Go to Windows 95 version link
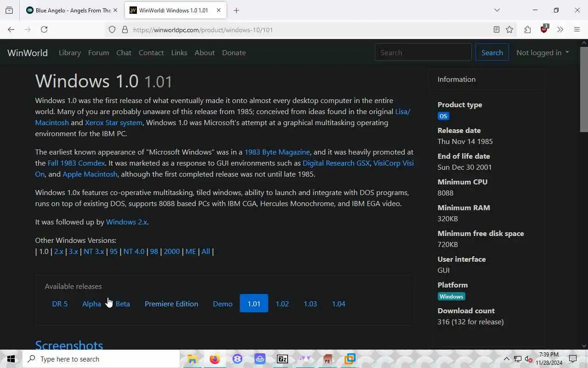Screen dimensions: 588x368 click(x=113, y=251)
